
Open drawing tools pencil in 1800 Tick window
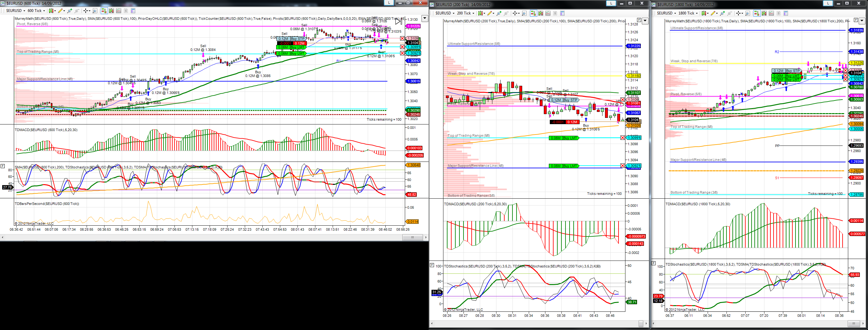pos(714,13)
